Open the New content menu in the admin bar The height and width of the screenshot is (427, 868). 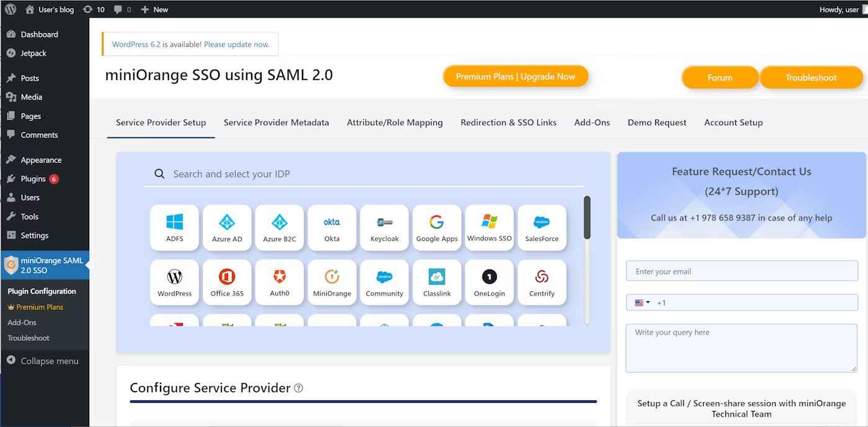click(x=154, y=9)
